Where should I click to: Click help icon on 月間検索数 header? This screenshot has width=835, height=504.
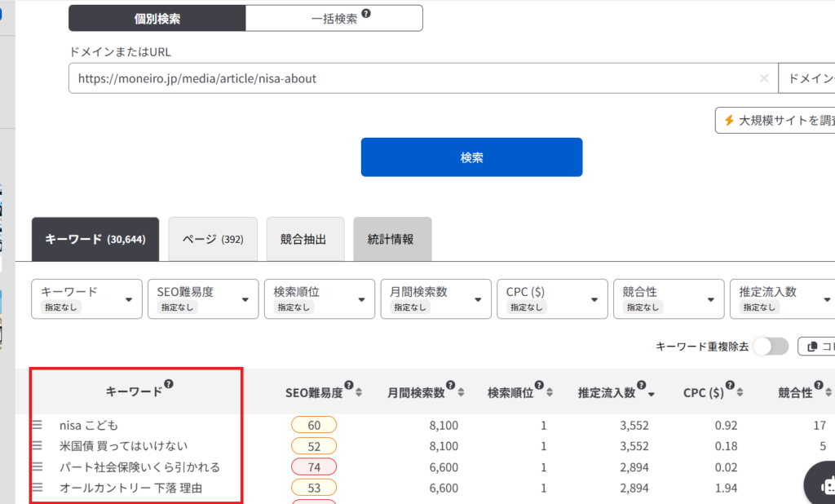pos(450,385)
